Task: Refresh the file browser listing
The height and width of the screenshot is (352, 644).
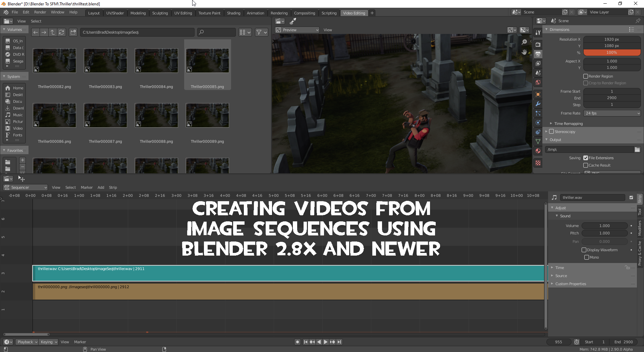Action: 61,32
